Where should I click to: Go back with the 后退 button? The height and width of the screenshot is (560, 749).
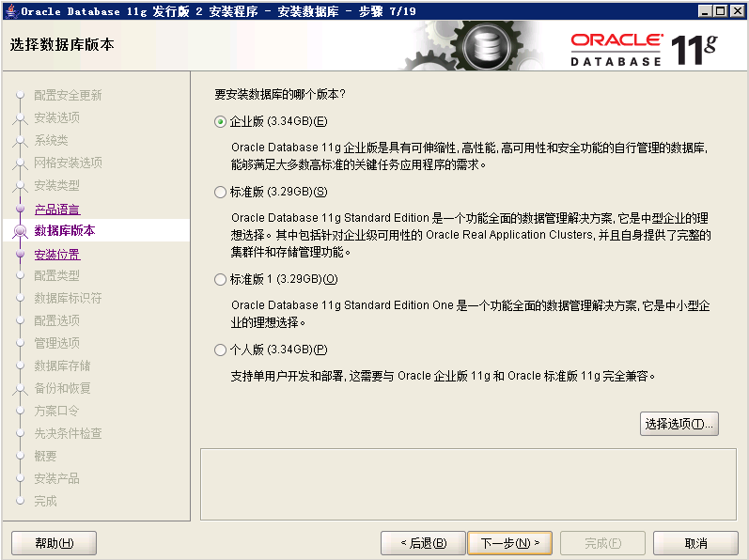[x=423, y=543]
